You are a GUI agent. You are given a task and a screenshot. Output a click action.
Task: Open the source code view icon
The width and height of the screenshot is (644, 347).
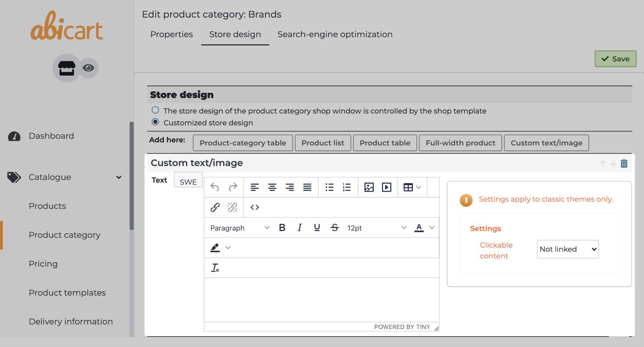pos(254,208)
